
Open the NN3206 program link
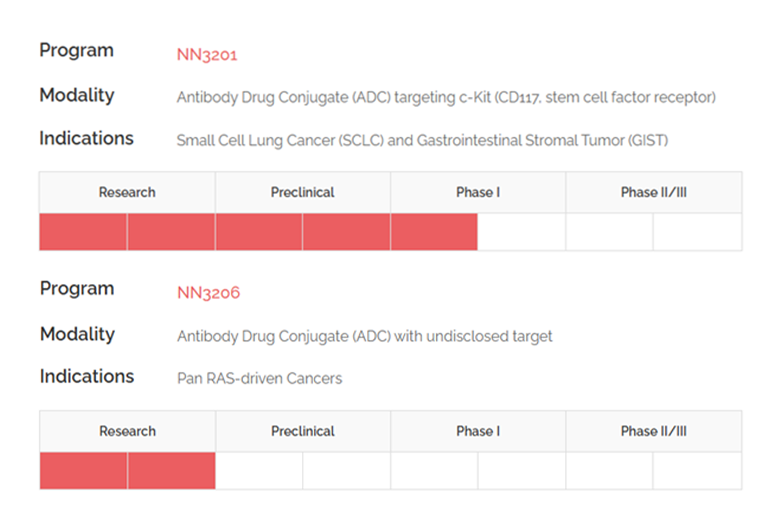208,293
